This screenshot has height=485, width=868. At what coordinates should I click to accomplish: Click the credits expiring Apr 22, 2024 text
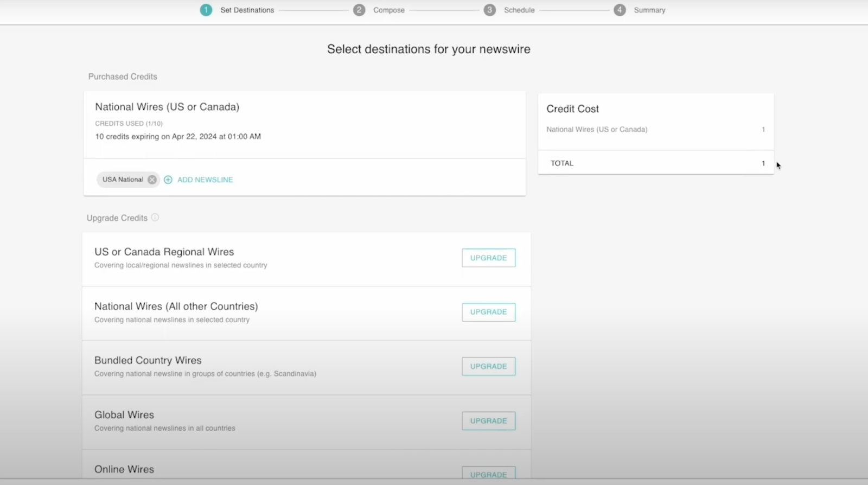point(178,137)
